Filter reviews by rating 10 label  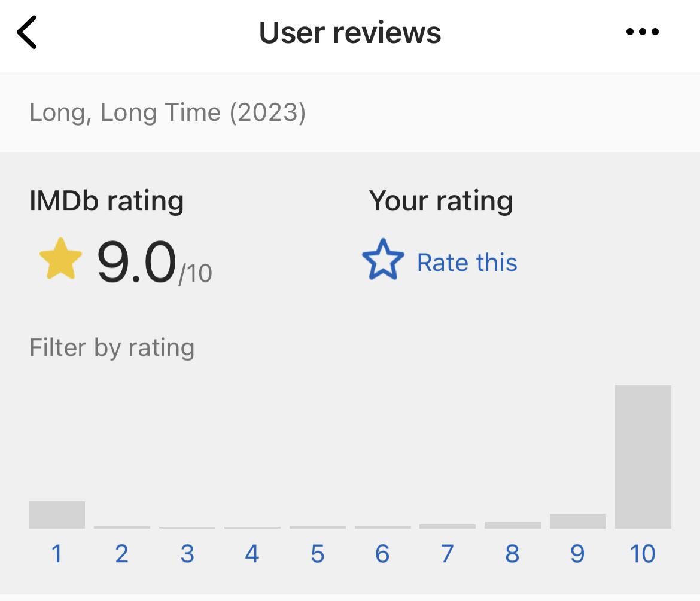643,554
